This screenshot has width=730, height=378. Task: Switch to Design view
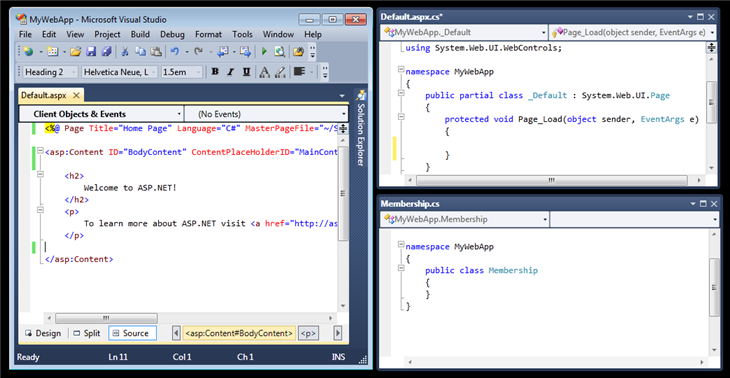click(43, 333)
